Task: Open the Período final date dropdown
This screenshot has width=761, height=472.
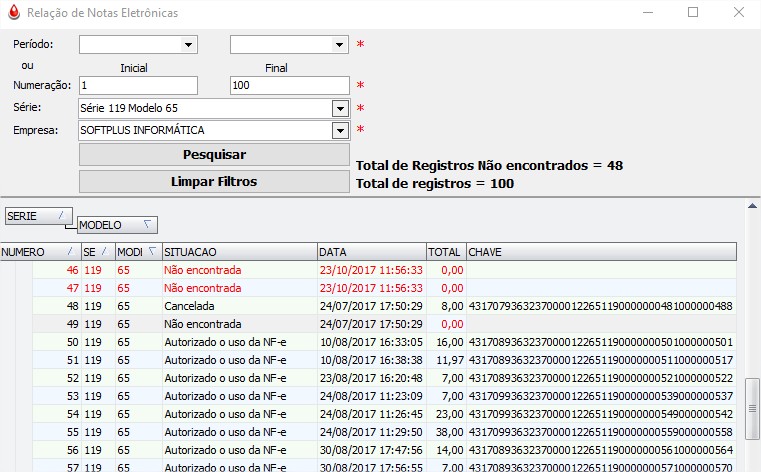Action: coord(339,45)
